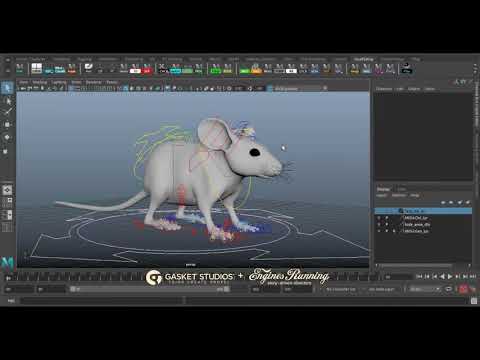Toggle the R display type on last layer
This screenshot has width=480, height=360.
[x=394, y=231]
